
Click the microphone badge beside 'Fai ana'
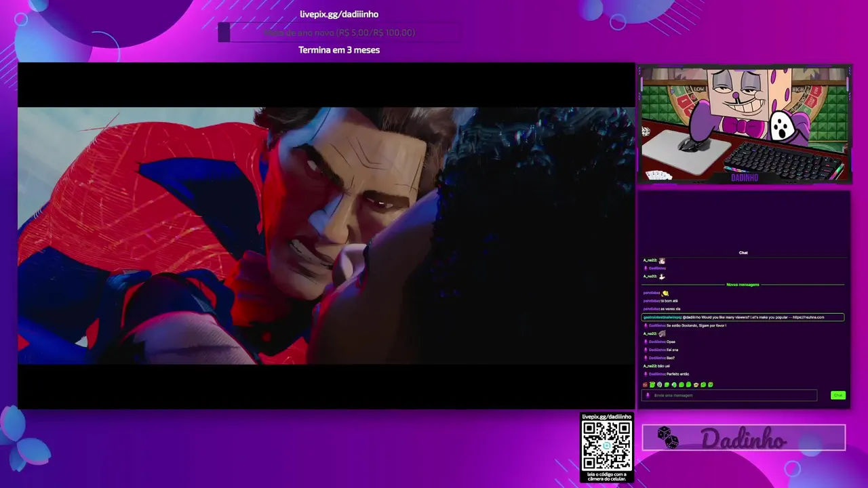click(646, 350)
